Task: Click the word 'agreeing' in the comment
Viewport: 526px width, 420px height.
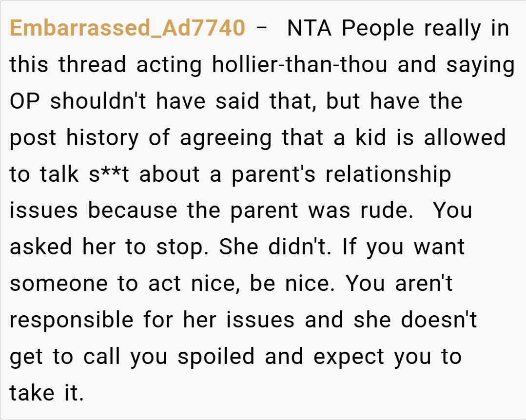Action: pyautogui.click(x=226, y=138)
